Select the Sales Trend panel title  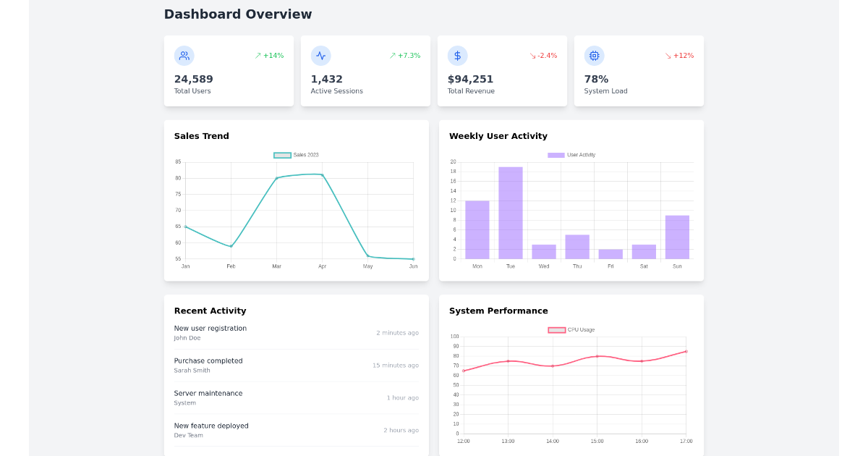201,135
